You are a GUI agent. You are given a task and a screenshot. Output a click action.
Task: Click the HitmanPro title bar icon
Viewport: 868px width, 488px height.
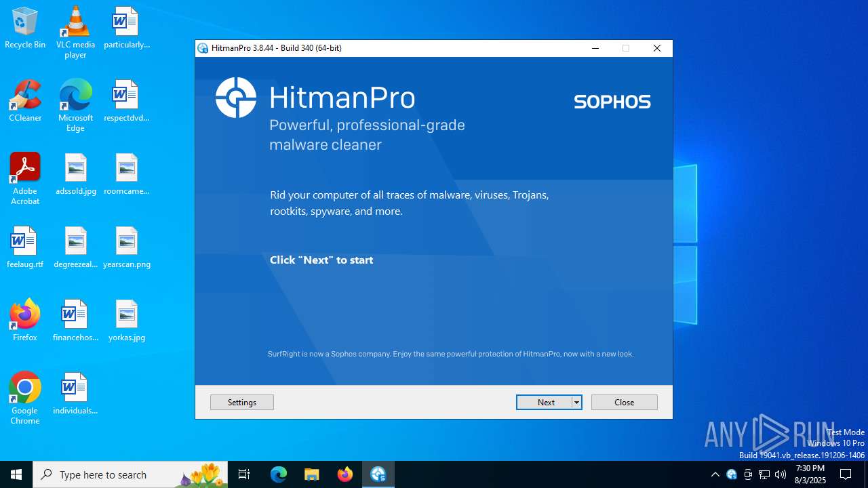[x=203, y=48]
